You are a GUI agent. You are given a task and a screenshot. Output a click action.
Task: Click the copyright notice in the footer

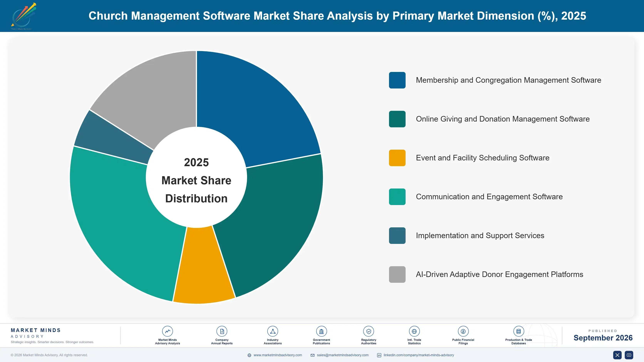tap(49, 355)
